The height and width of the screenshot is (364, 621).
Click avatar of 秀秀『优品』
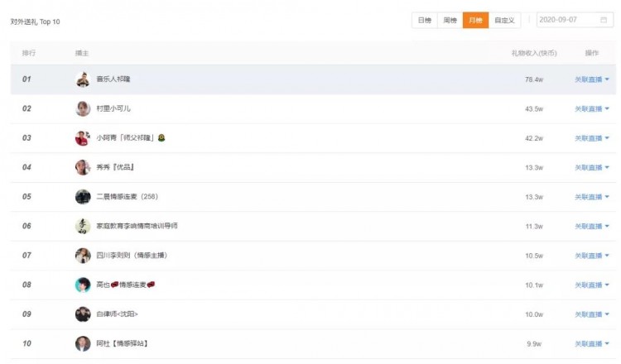tap(83, 167)
